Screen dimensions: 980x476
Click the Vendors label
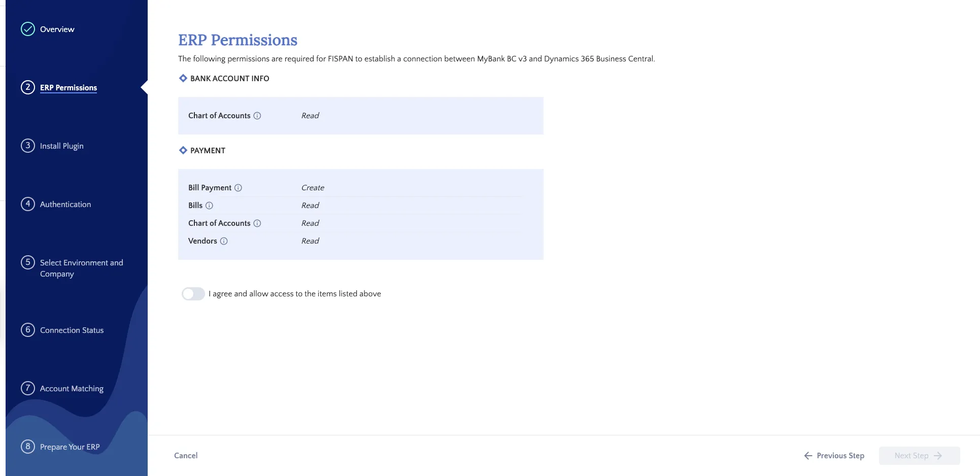[x=202, y=241]
